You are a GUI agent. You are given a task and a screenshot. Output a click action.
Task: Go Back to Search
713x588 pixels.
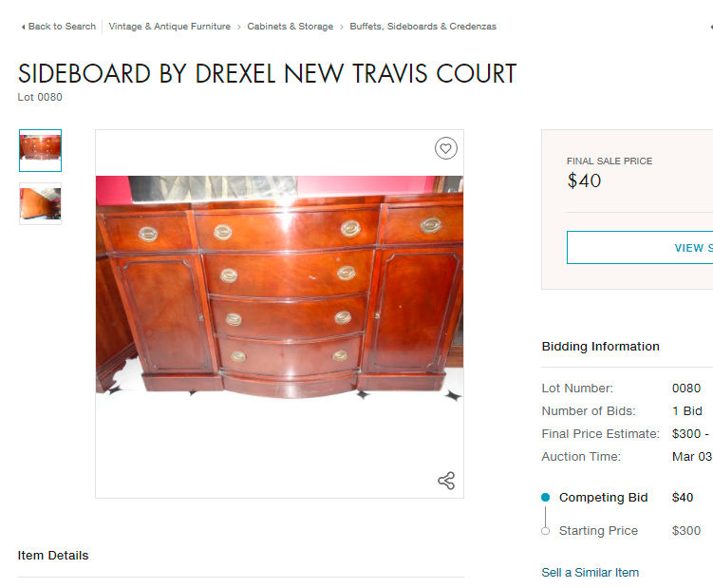pos(62,27)
